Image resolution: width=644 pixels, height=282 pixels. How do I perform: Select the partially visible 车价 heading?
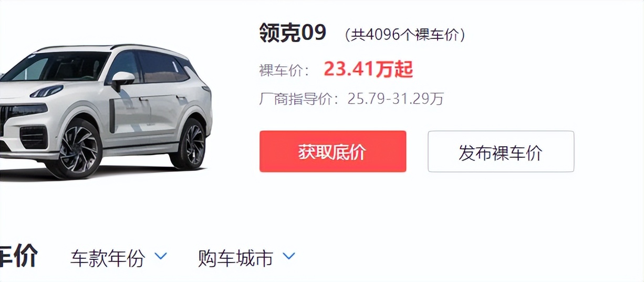click(x=18, y=256)
